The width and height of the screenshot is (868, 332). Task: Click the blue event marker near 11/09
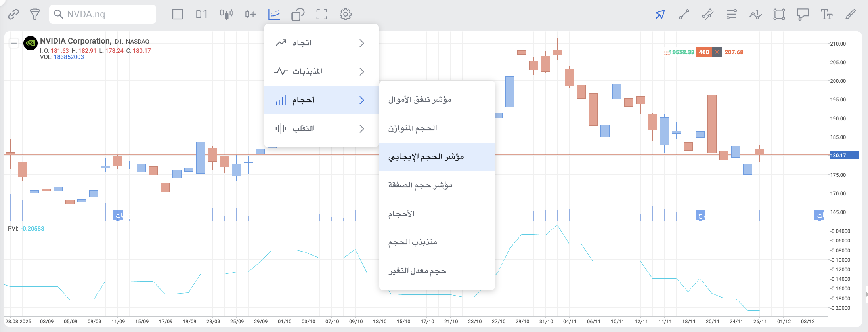point(118,216)
